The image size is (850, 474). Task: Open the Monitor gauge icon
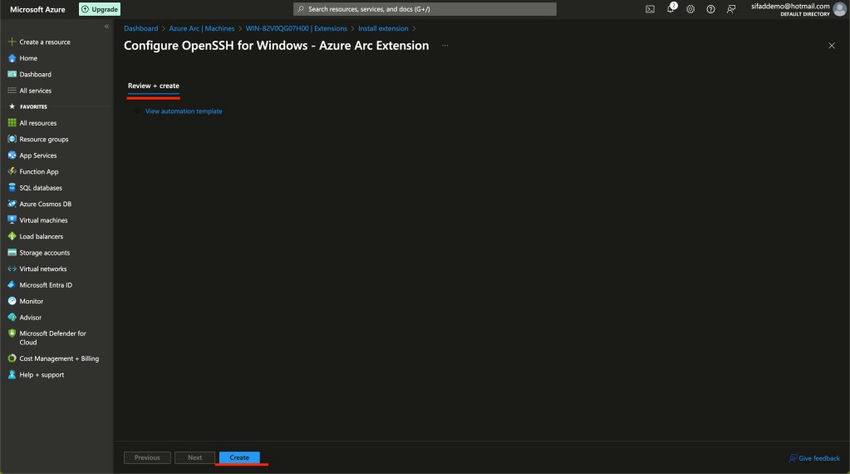point(12,301)
